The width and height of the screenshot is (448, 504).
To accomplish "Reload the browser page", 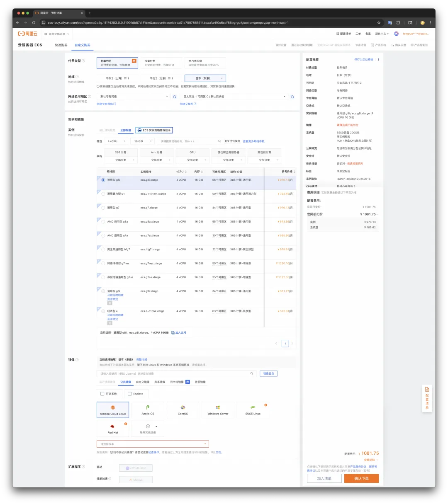I will pos(34,23).
